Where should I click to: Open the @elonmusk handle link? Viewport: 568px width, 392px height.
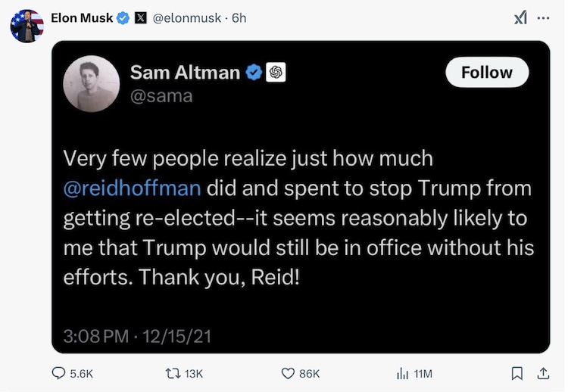(x=188, y=18)
